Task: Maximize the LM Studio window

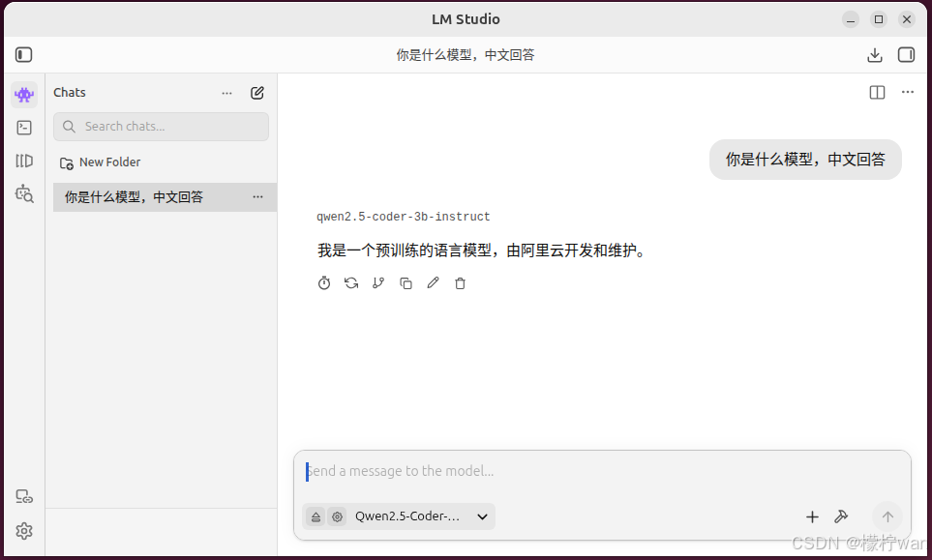Action: point(879,19)
